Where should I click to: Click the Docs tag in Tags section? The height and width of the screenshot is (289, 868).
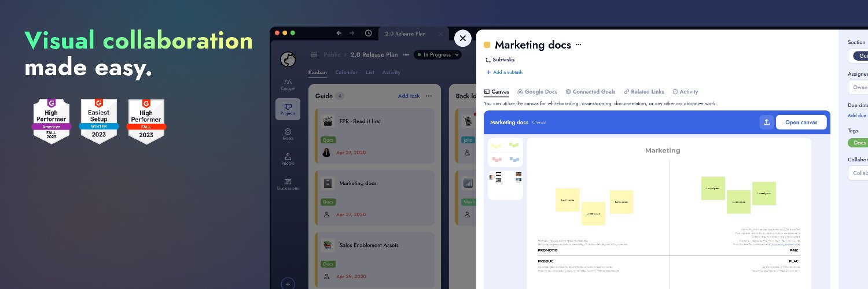point(858,143)
